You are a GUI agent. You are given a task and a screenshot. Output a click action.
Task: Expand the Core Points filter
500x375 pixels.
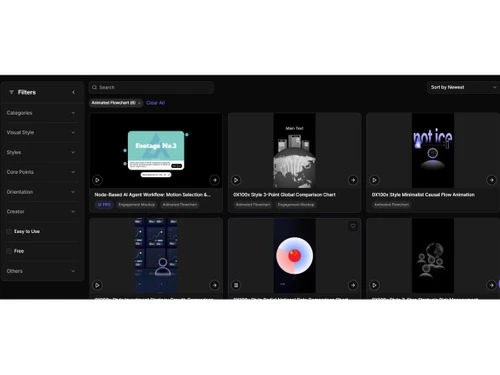(x=41, y=172)
